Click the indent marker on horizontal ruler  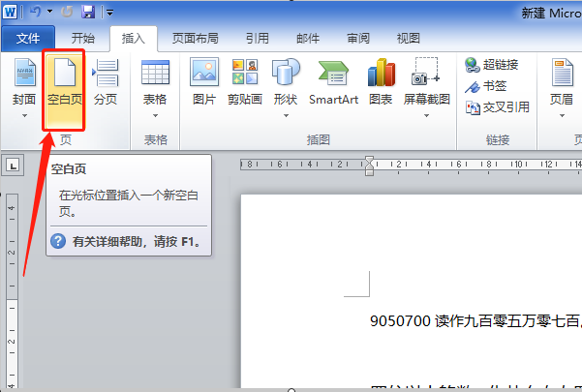point(369,166)
